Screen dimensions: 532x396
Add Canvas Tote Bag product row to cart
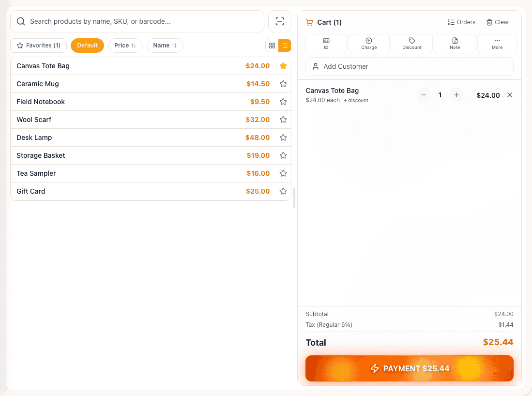tap(151, 66)
